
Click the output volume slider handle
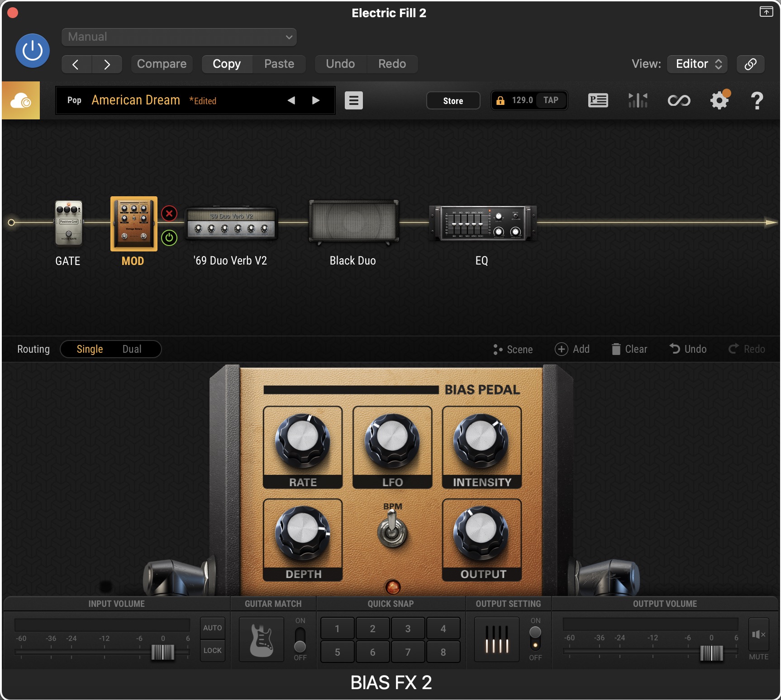tap(712, 653)
